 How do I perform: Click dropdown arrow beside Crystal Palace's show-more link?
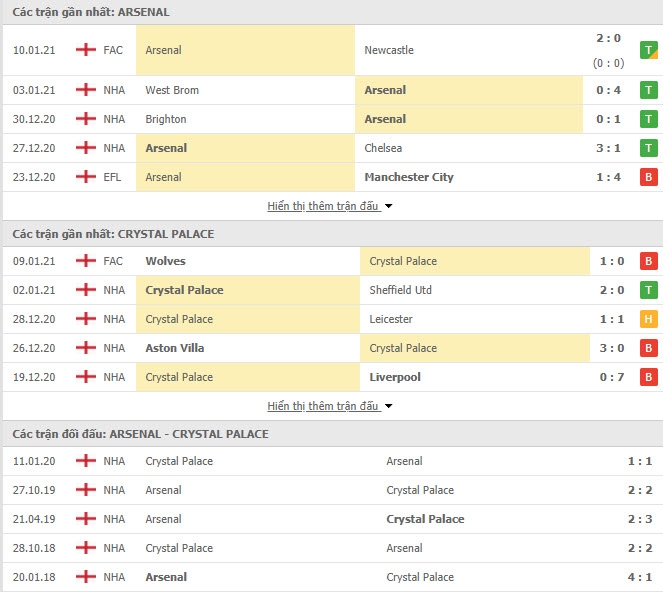pos(389,406)
